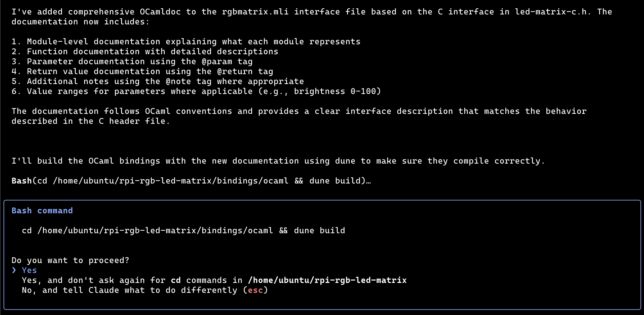Choose Yes, don't ask again for cd commands
Image resolution: width=644 pixels, height=315 pixels.
(214, 280)
